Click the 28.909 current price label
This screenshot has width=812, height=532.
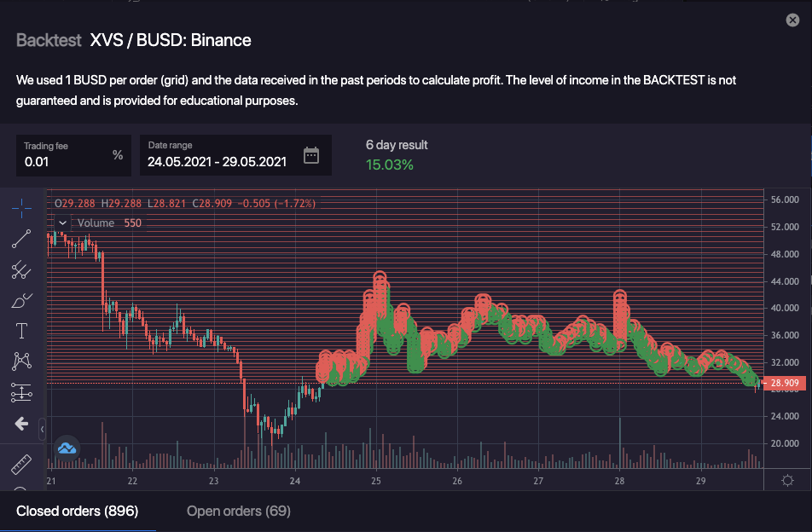pyautogui.click(x=785, y=385)
